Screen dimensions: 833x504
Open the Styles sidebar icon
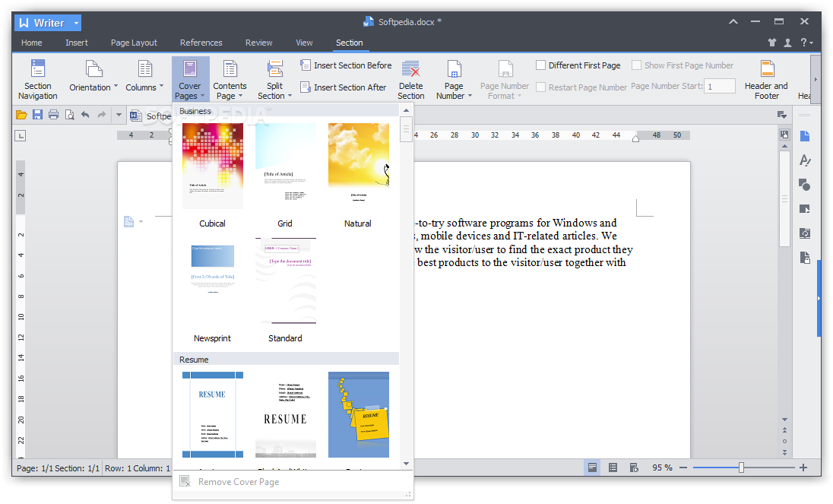[x=805, y=160]
